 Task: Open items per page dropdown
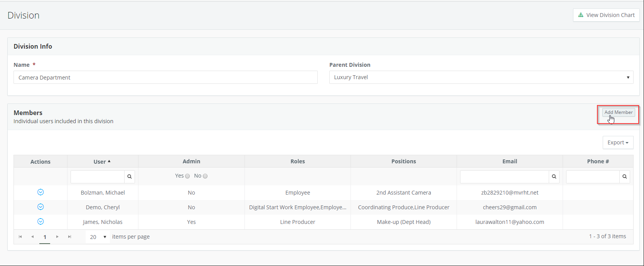click(98, 237)
